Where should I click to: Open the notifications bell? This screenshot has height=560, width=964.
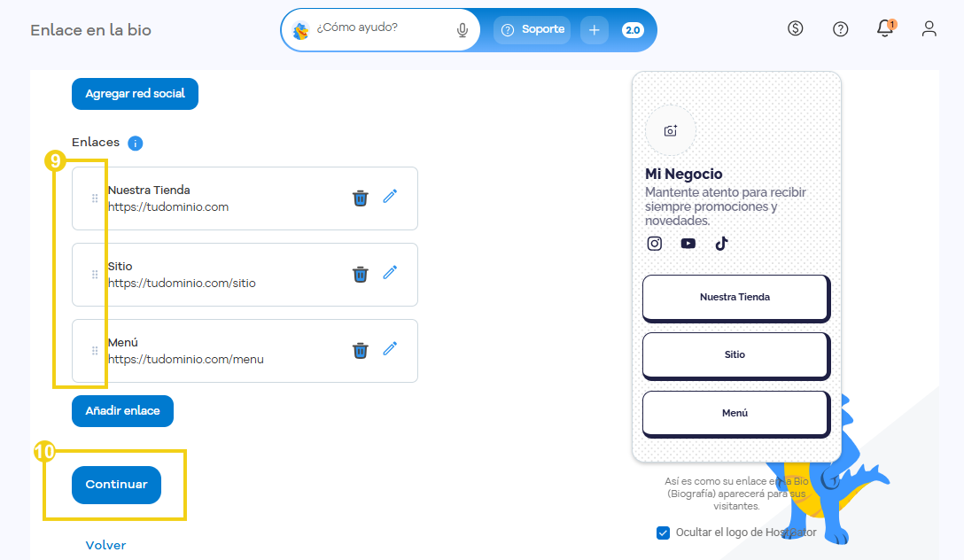tap(885, 28)
